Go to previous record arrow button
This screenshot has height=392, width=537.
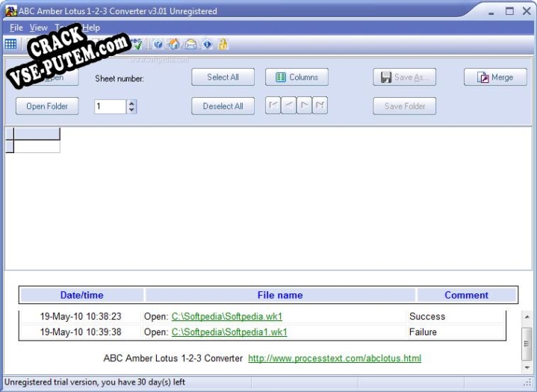coord(289,105)
